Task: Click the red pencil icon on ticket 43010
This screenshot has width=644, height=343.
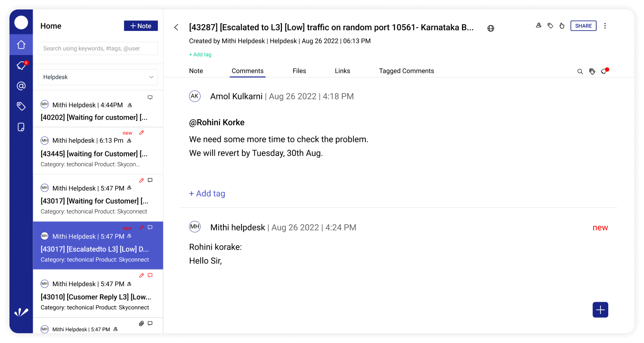Action: click(x=141, y=275)
